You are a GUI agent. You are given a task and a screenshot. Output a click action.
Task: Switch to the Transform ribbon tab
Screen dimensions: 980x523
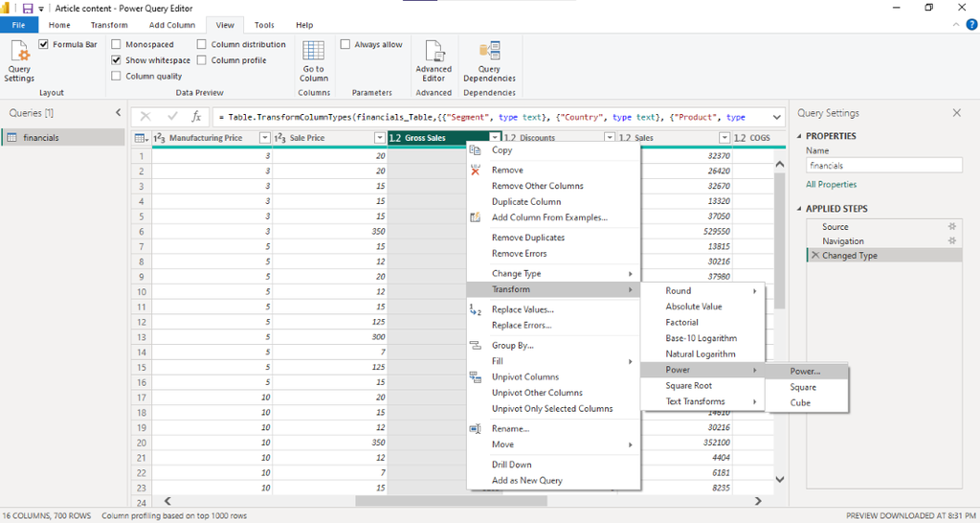pyautogui.click(x=109, y=25)
